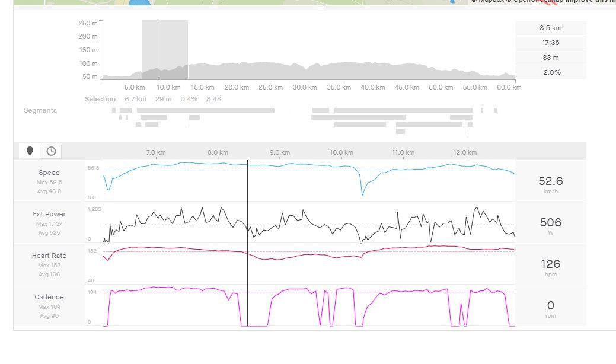Click the 83 m cursor elevation readout
Screen dimensions: 616x364
tap(550, 58)
